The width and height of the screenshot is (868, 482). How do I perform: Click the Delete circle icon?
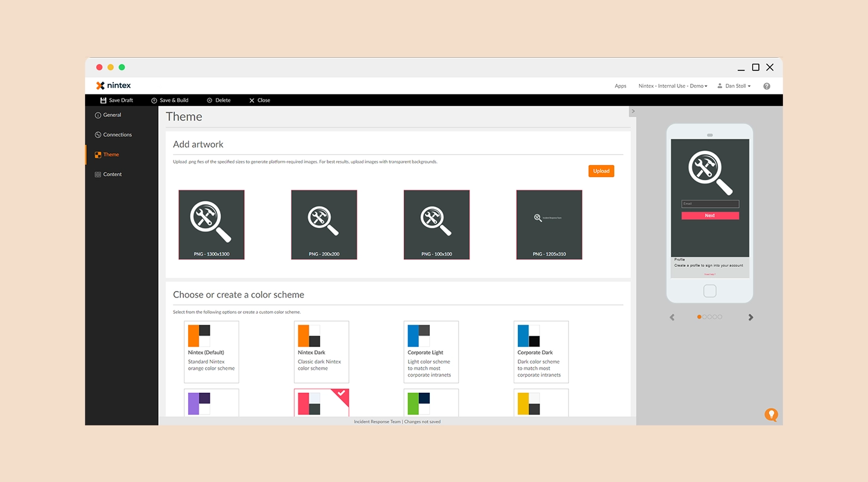point(210,100)
